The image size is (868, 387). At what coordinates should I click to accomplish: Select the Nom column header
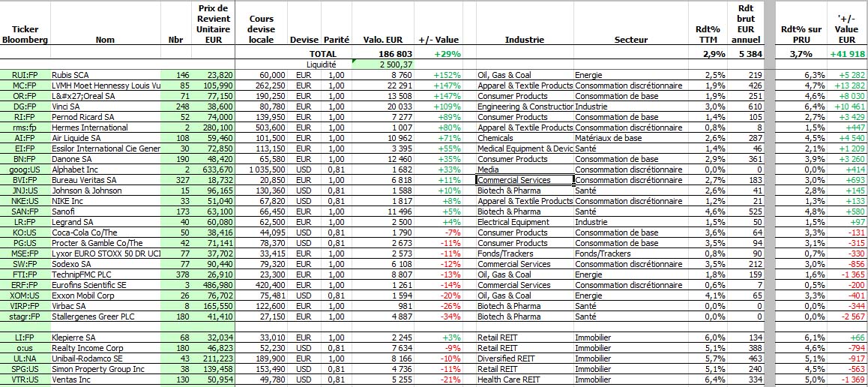click(x=105, y=40)
